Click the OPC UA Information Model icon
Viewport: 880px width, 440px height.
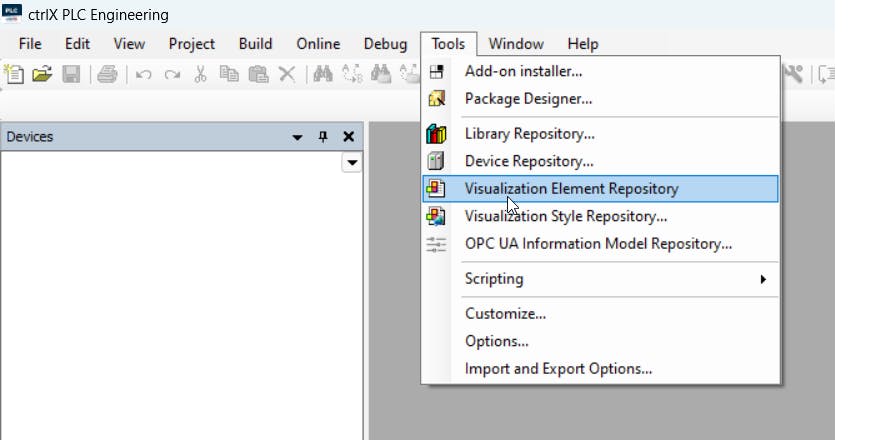click(x=436, y=244)
